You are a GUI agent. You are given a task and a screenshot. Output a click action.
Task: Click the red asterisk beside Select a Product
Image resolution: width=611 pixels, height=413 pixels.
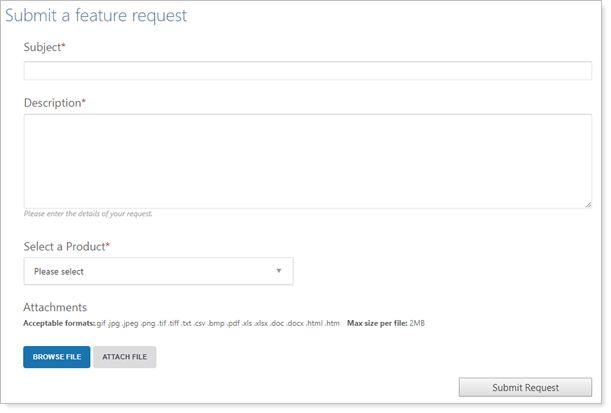click(107, 246)
